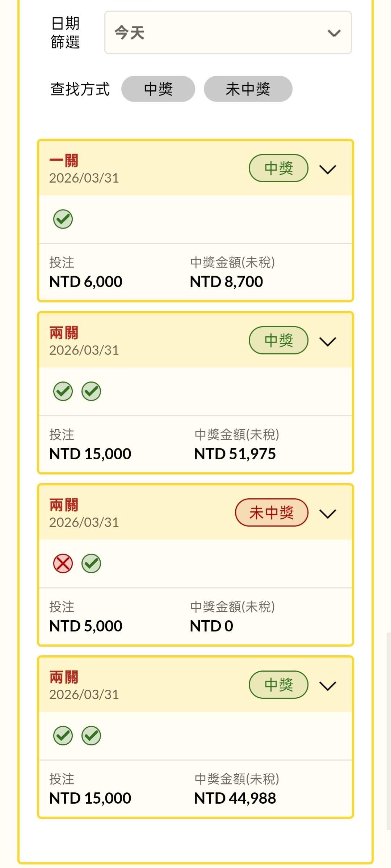
Task: Click second green checkmark in NTD 51,975 card
Action: pos(91,391)
